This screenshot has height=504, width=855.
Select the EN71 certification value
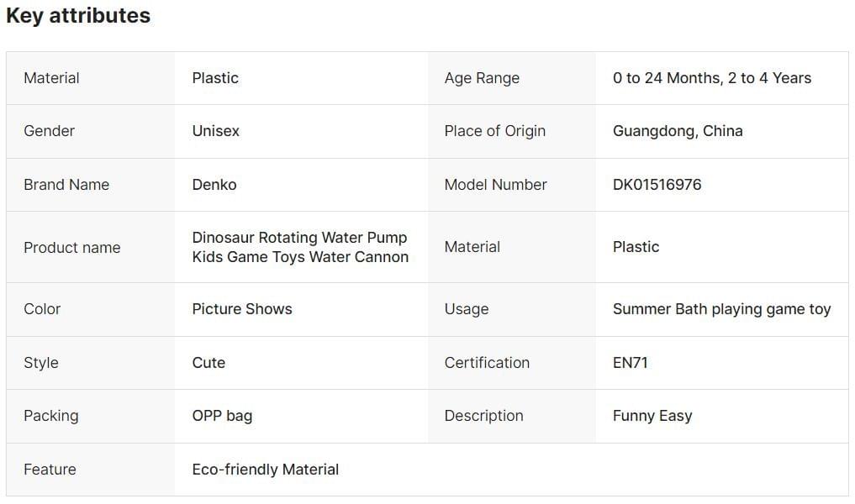630,363
